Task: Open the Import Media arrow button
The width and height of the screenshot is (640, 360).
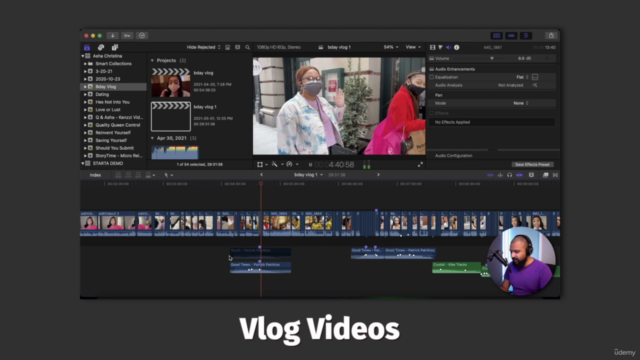Action: pyautogui.click(x=113, y=36)
